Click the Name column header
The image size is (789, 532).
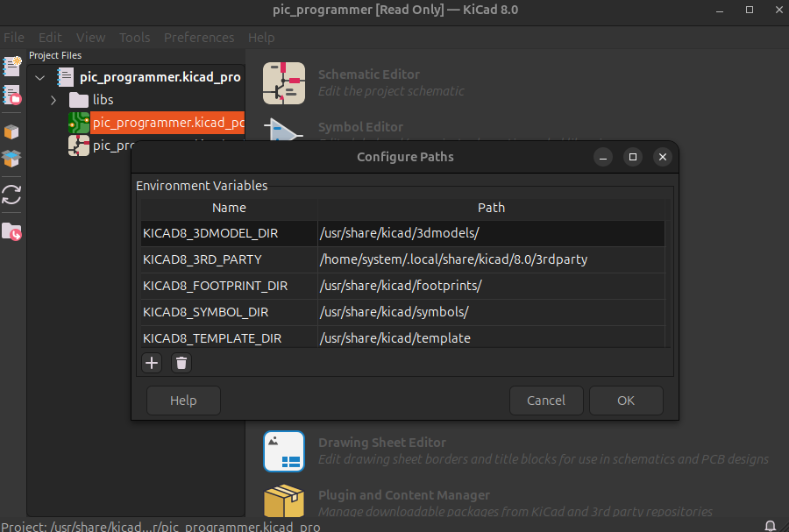pos(229,208)
